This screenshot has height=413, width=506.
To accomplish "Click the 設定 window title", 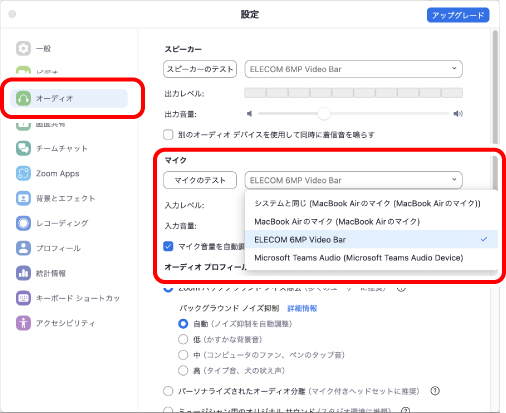I will coord(250,14).
